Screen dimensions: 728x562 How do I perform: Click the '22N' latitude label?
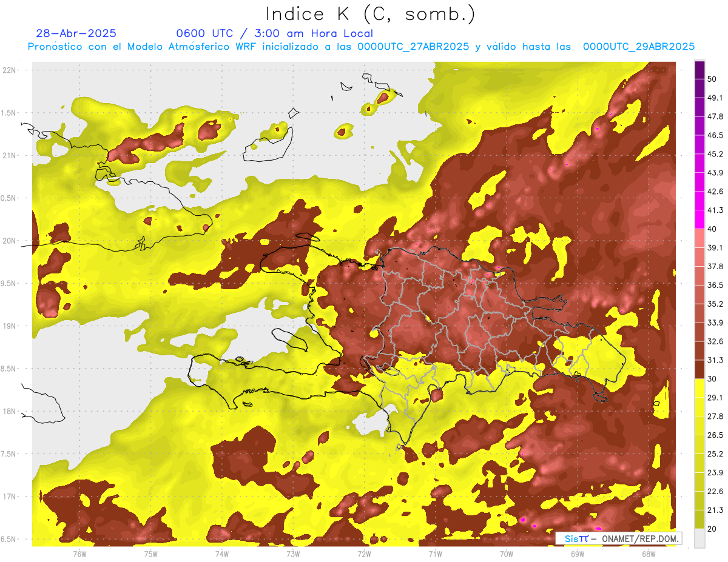coord(9,70)
